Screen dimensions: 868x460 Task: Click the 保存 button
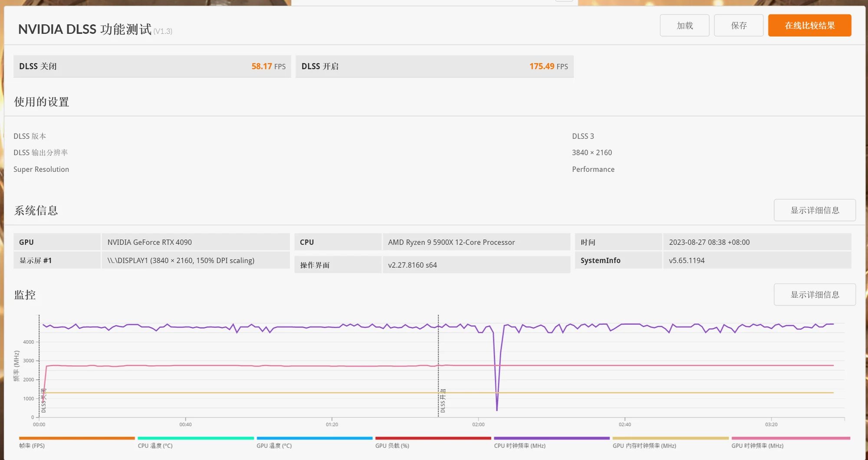point(739,26)
